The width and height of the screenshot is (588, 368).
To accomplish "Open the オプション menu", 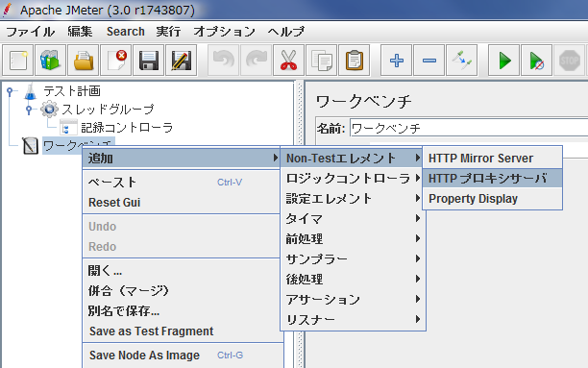I will coord(224,32).
